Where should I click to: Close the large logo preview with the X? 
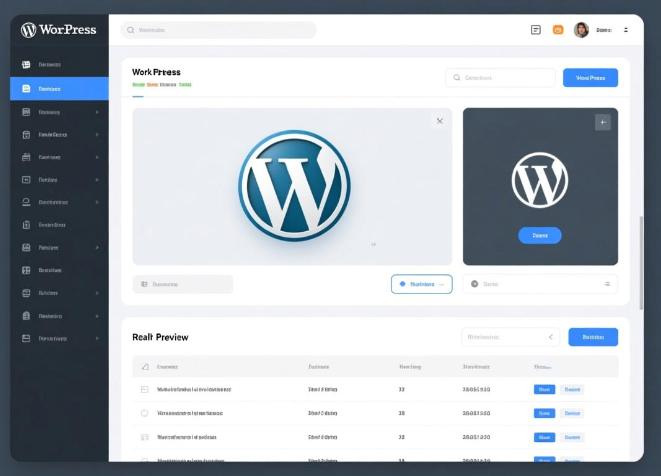(440, 121)
